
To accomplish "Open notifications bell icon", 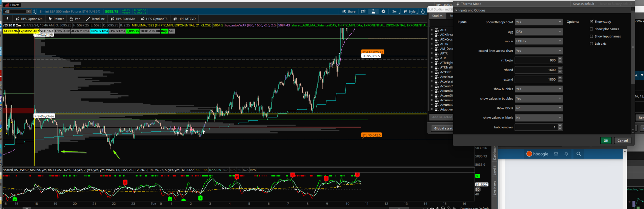I will pyautogui.click(x=566, y=154).
